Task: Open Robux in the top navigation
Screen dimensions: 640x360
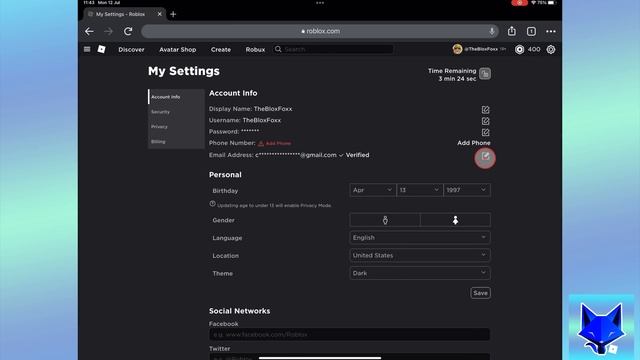Action: click(255, 49)
